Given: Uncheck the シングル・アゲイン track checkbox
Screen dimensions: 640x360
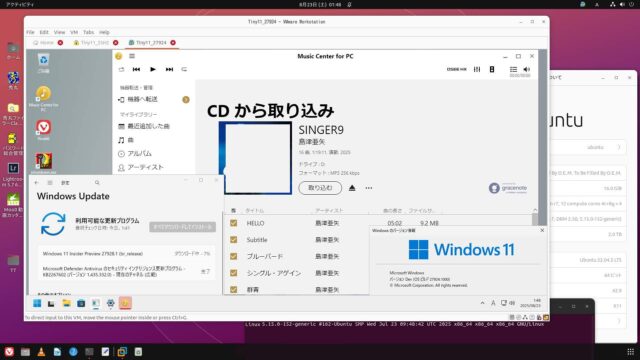Looking at the screenshot, I should tap(233, 273).
